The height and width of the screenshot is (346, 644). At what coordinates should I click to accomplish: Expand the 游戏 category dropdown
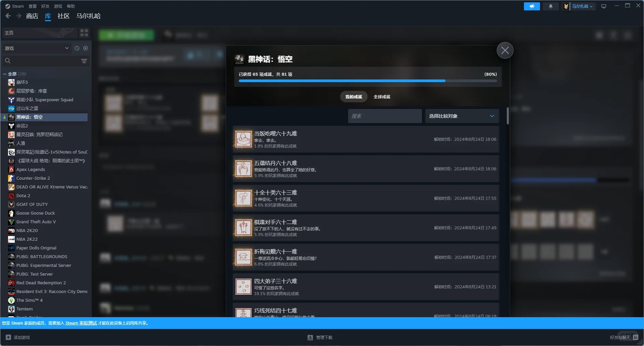(x=37, y=48)
